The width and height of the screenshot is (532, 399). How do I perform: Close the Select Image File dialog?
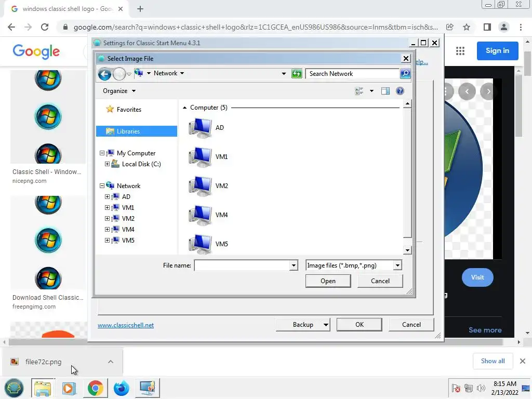click(406, 58)
